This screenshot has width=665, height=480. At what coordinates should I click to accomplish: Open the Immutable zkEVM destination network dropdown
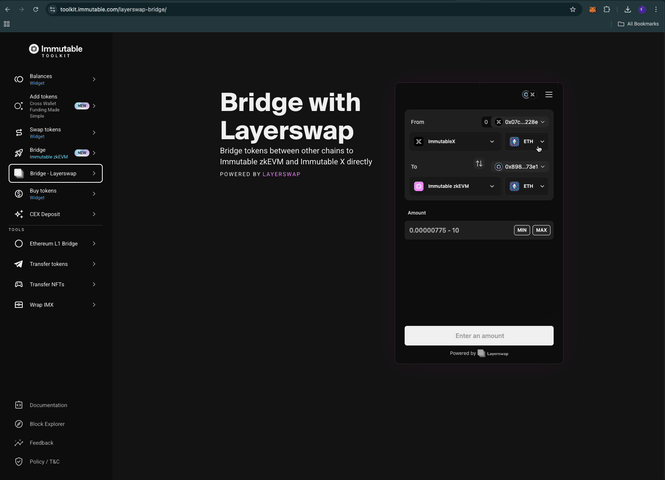(x=455, y=186)
